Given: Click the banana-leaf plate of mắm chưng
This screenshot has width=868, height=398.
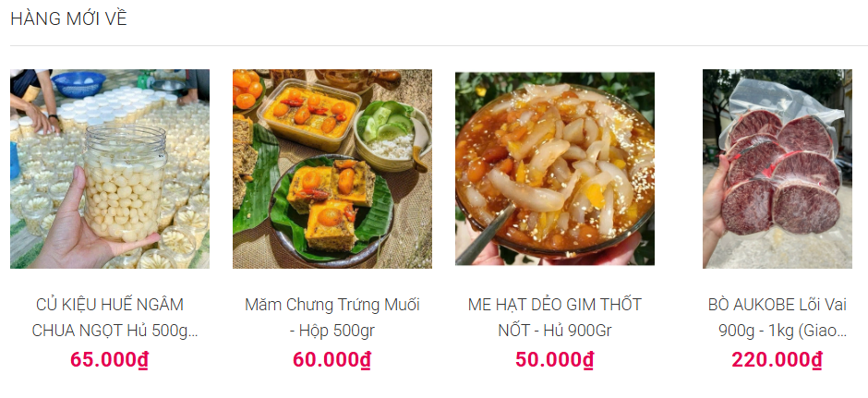Looking at the screenshot, I should (331, 211).
